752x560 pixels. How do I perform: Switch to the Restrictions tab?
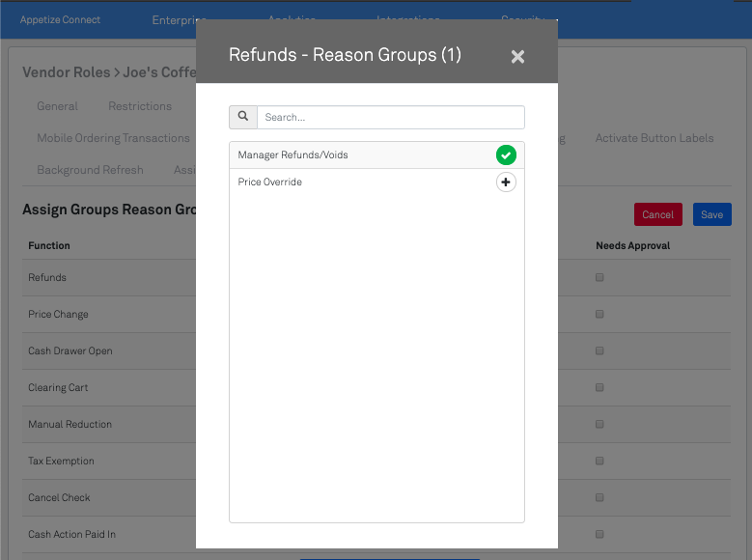(140, 106)
